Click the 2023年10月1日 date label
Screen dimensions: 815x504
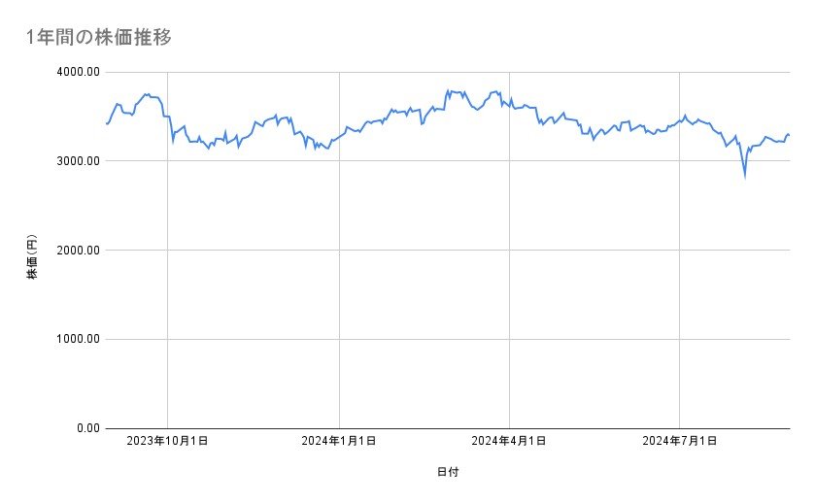tap(167, 441)
